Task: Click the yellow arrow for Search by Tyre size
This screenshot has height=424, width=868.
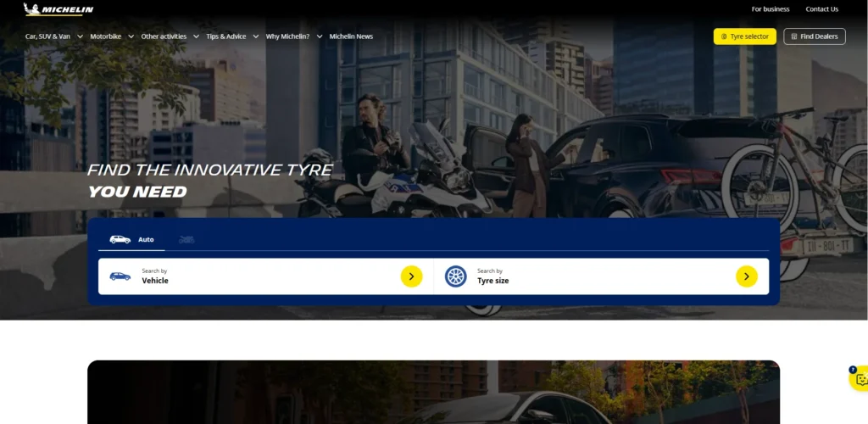Action: [x=746, y=276]
